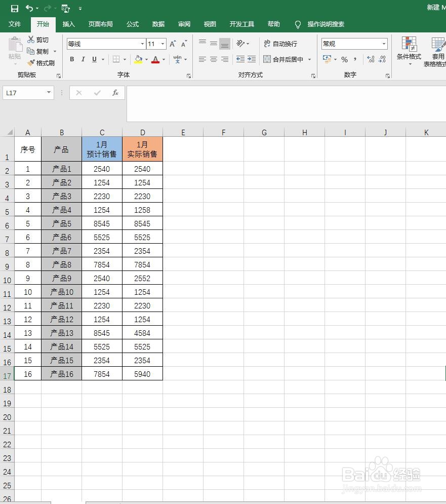446x504 pixels.
Task: Click the formula bar input area
Action: pyautogui.click(x=286, y=103)
